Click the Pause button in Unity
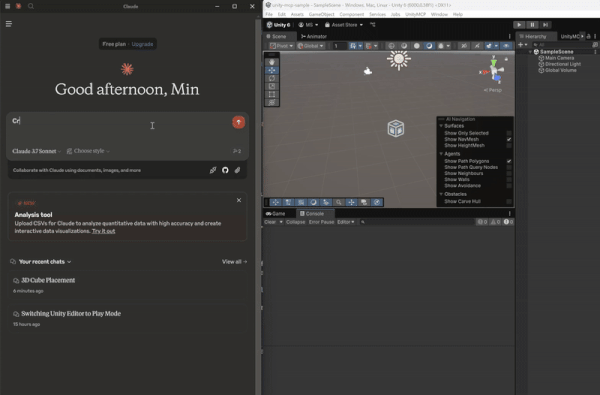600x395 pixels. click(x=532, y=24)
